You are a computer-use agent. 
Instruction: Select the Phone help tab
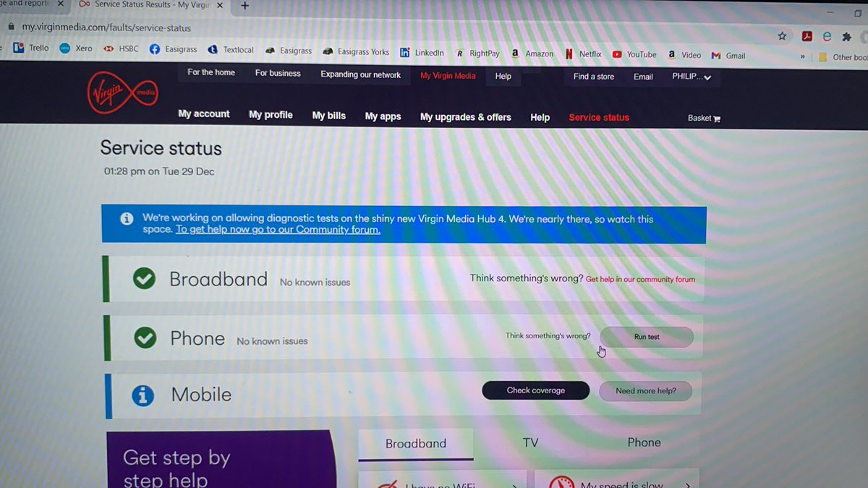point(644,442)
